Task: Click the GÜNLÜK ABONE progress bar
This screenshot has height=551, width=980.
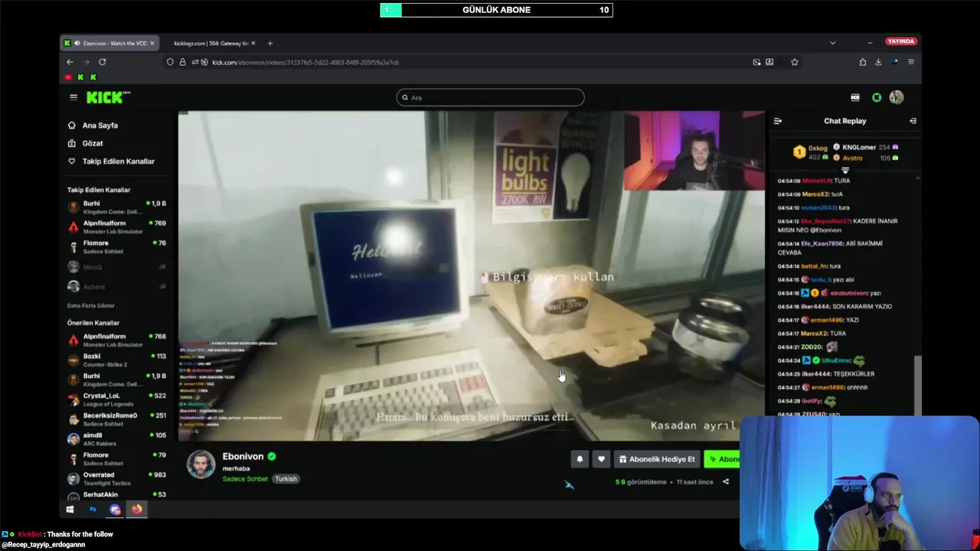Action: pos(496,10)
